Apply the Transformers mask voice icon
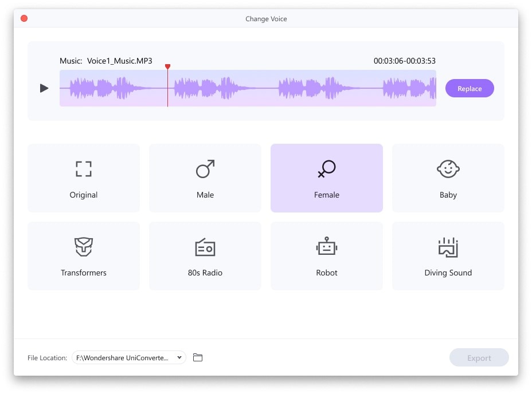This screenshot has height=394, width=532. (x=84, y=247)
